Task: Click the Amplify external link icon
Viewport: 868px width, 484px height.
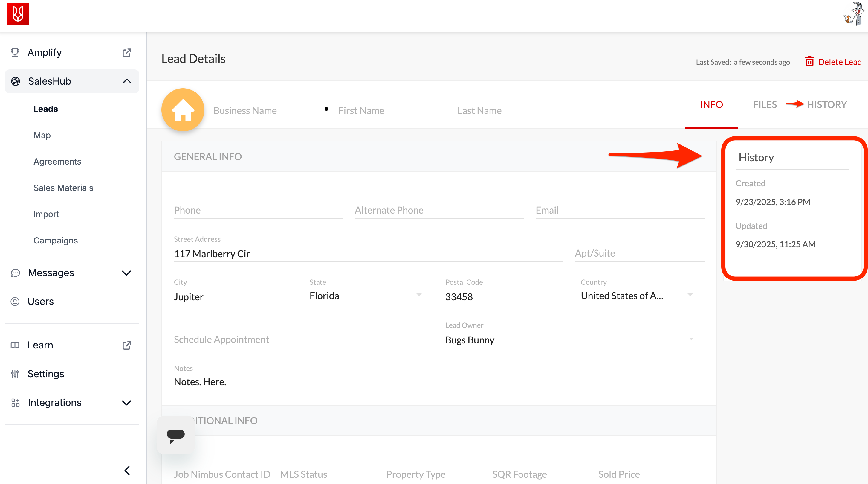Action: click(x=127, y=53)
